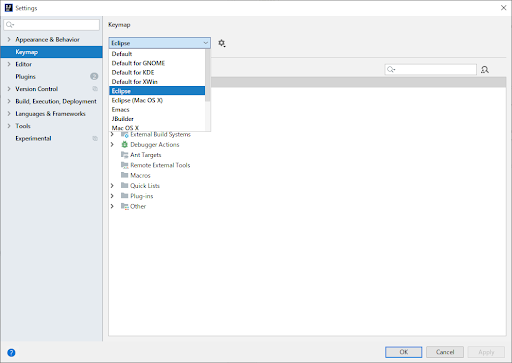The image size is (512, 363).
Task: Choose Default for KDE keymap
Action: point(157,72)
